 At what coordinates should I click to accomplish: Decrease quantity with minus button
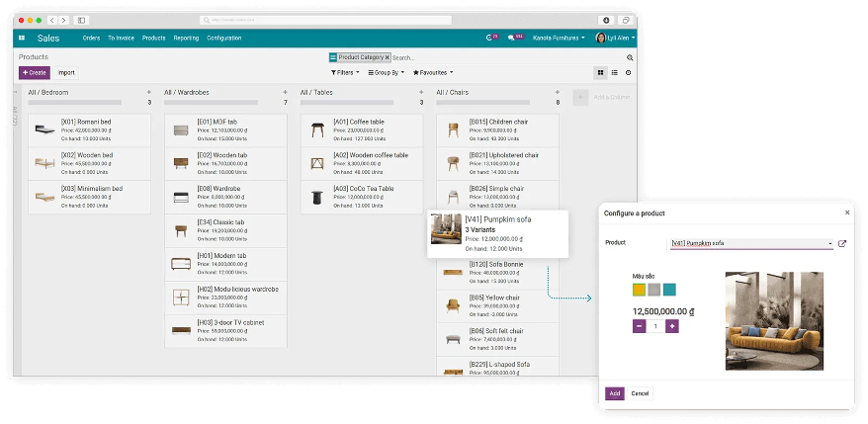tap(640, 326)
